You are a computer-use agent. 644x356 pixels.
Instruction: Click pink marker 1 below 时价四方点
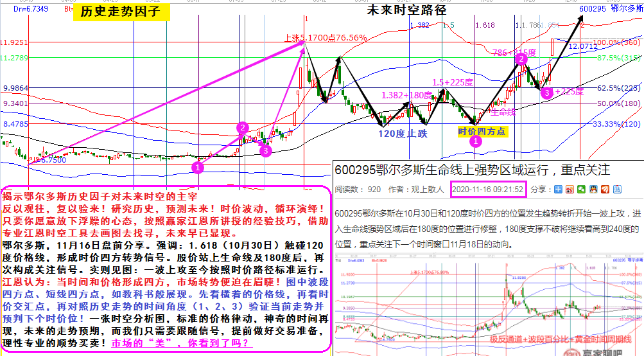click(x=476, y=141)
